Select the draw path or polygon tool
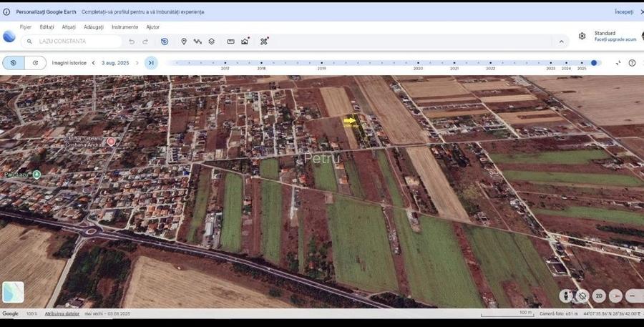This screenshot has width=644, height=327. click(197, 42)
